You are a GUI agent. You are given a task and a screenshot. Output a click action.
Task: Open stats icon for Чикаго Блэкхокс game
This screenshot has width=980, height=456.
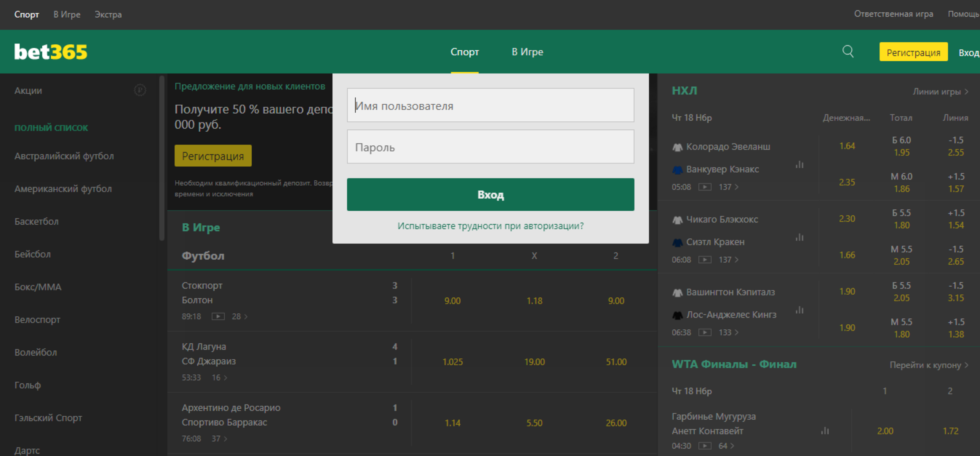[800, 237]
